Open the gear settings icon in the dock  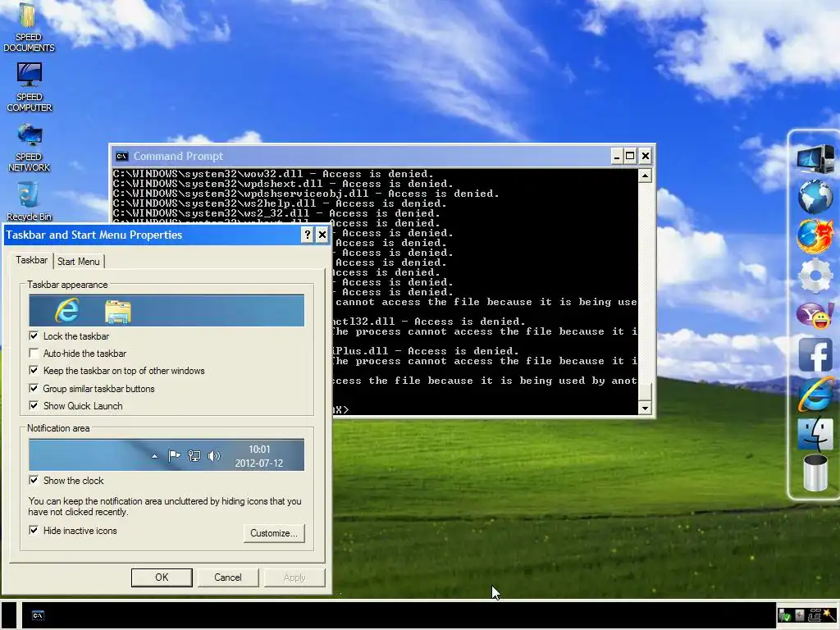pos(815,276)
